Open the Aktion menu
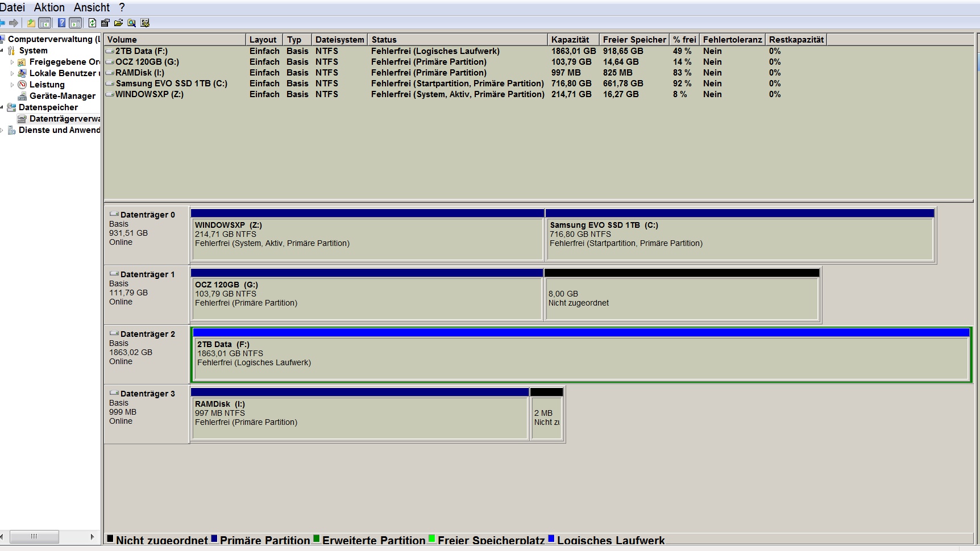This screenshot has height=551, width=980. click(49, 7)
